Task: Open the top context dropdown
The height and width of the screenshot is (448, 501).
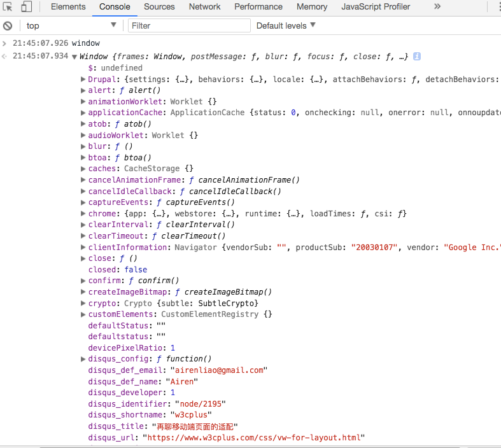Action: [71, 25]
